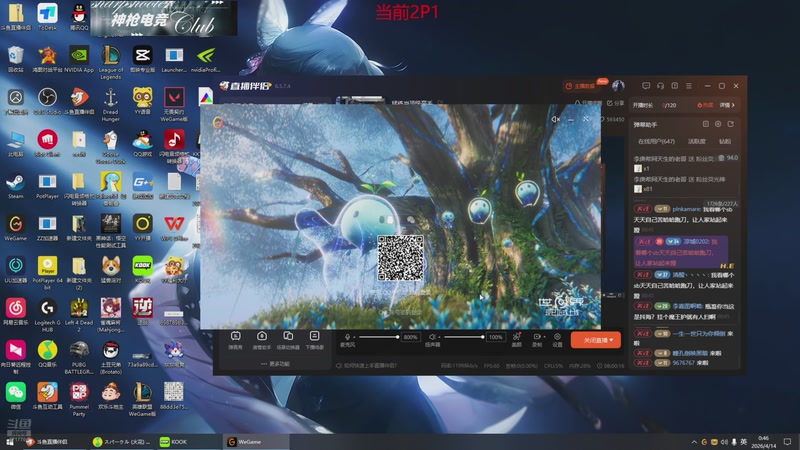Screen dimensions: 800x450
Task: Open the message icon in 直播伴侣 title bar
Action: [646, 86]
